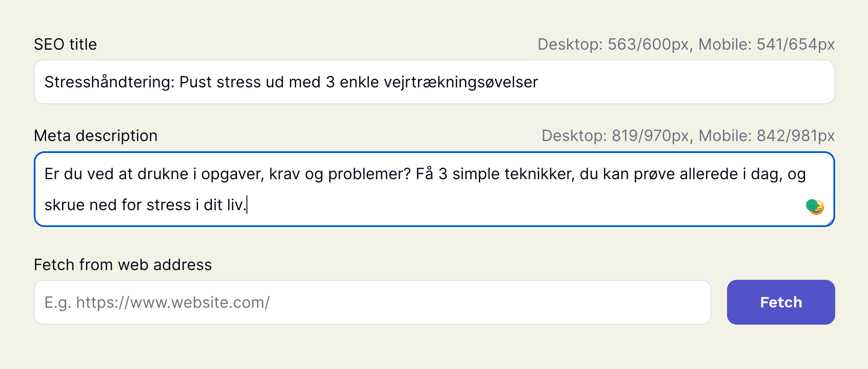Viewport: 868px width, 369px height.
Task: Click the purple Fetch action button
Action: (781, 302)
